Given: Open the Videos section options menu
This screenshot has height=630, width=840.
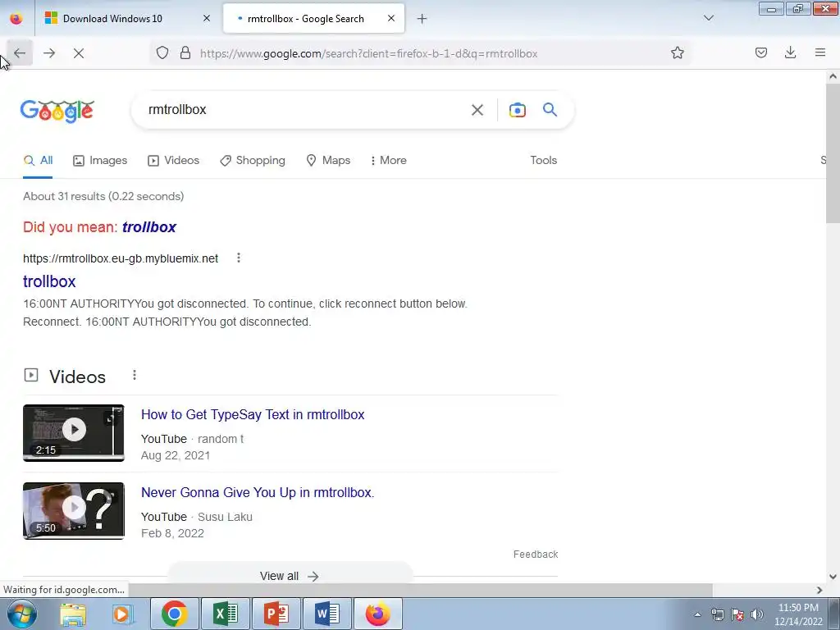Looking at the screenshot, I should 135,375.
